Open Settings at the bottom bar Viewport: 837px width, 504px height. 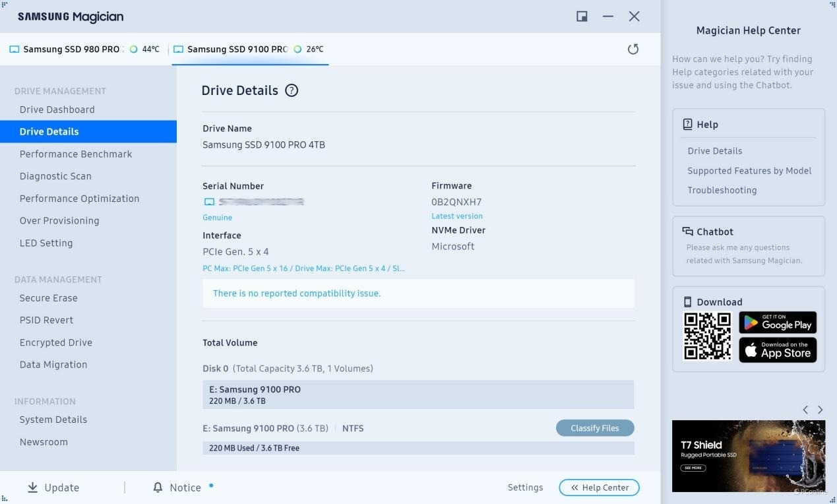(525, 488)
